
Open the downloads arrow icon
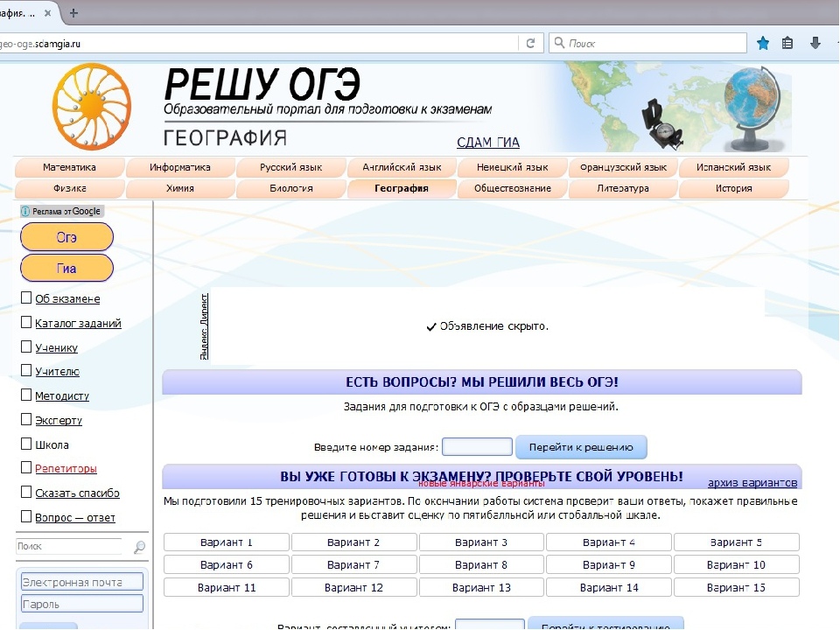click(x=815, y=43)
